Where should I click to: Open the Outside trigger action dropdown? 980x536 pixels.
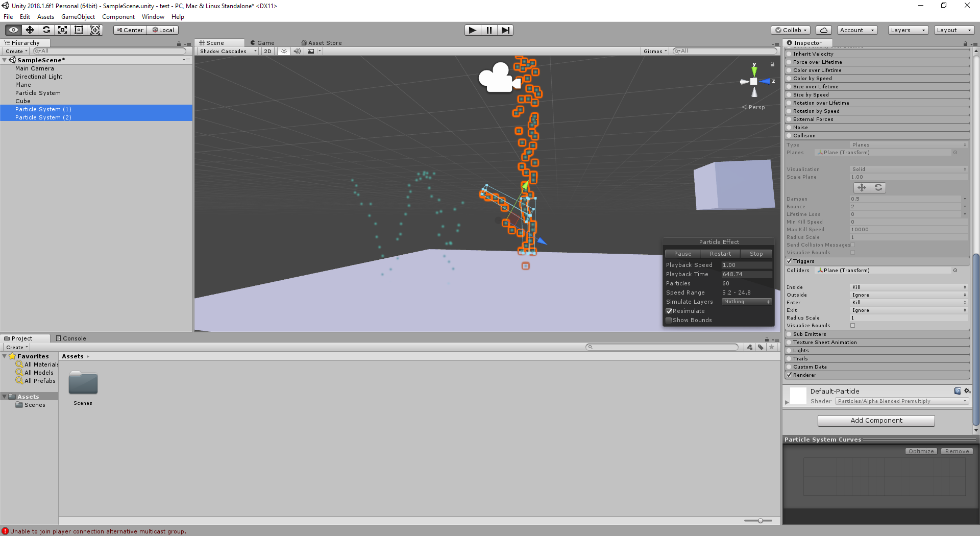909,295
